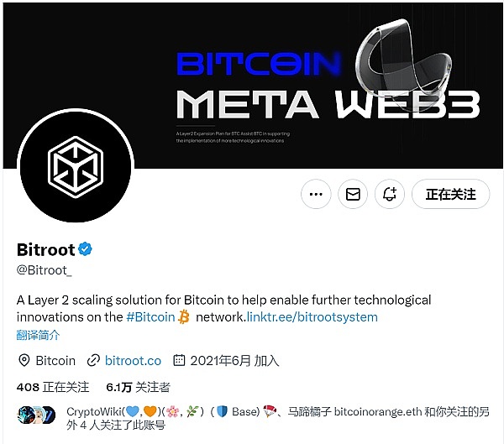Image resolution: width=504 pixels, height=444 pixels.
Task: Open the CryptoWiki mutual followers text
Action: 278,418
